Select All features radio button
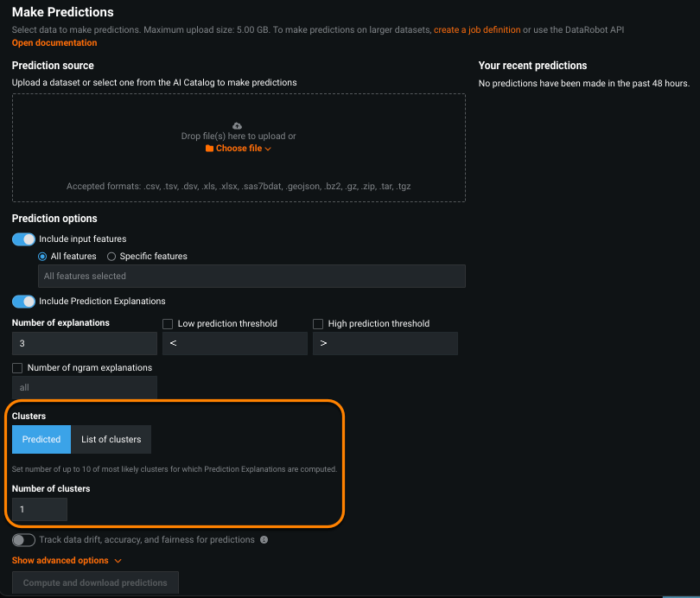The width and height of the screenshot is (700, 598). click(42, 257)
